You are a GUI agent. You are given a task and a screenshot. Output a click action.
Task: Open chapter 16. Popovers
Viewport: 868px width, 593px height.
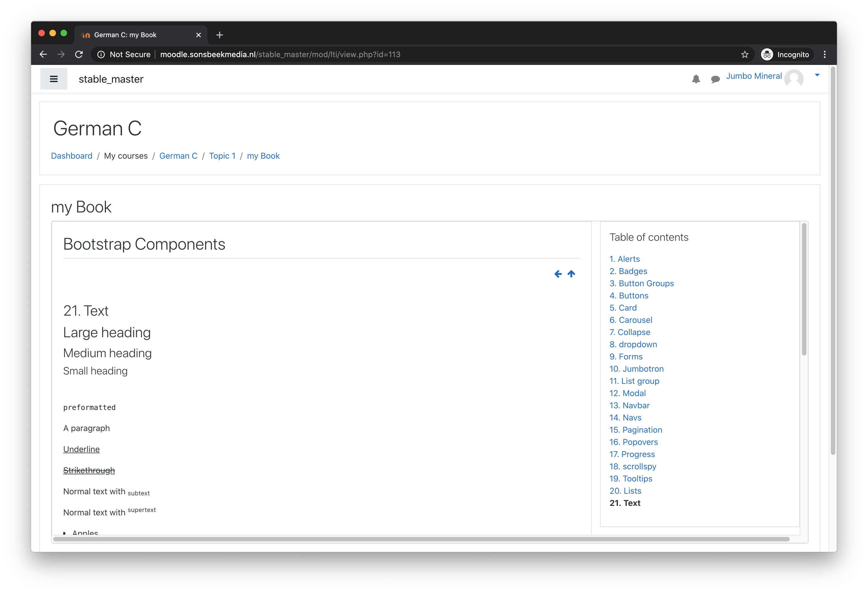pos(633,442)
